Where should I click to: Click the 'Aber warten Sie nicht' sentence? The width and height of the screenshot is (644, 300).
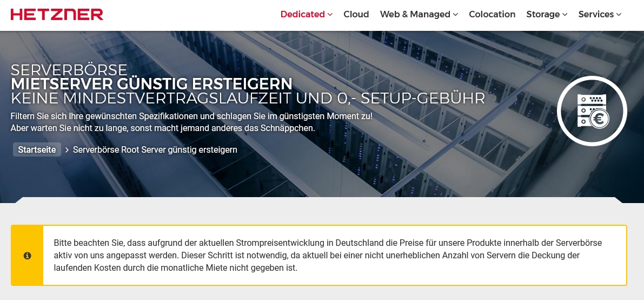163,128
